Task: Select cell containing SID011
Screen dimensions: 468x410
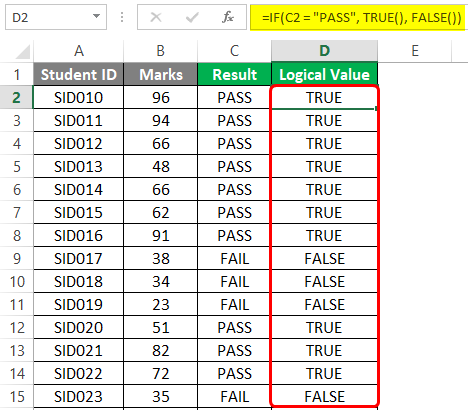Action: pyautogui.click(x=79, y=120)
